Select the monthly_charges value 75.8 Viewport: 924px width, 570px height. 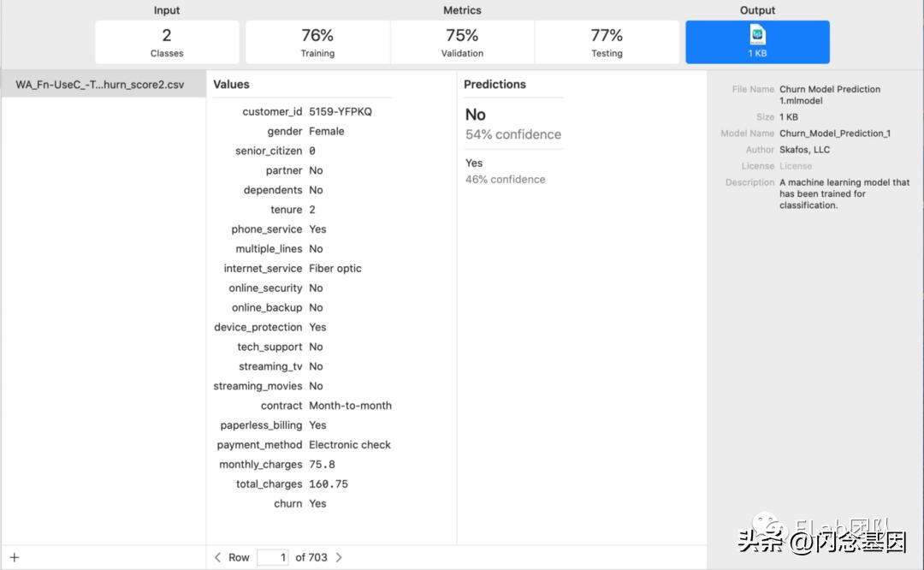(x=322, y=465)
